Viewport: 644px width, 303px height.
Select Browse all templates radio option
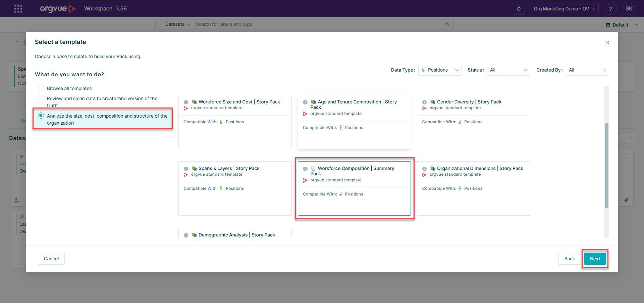point(41,88)
